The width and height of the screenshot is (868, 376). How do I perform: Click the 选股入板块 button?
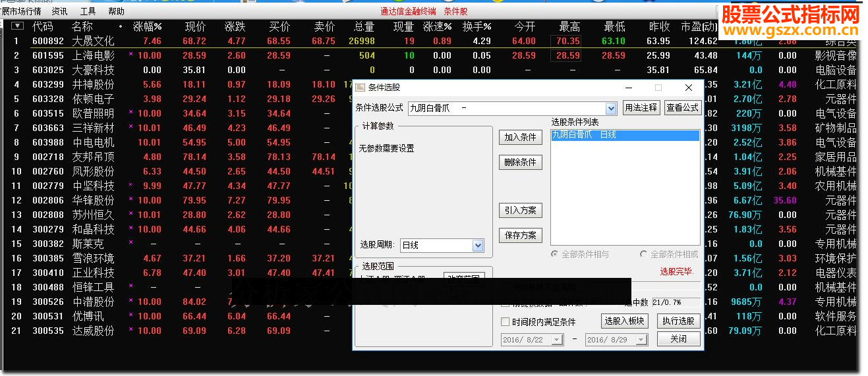tap(625, 321)
